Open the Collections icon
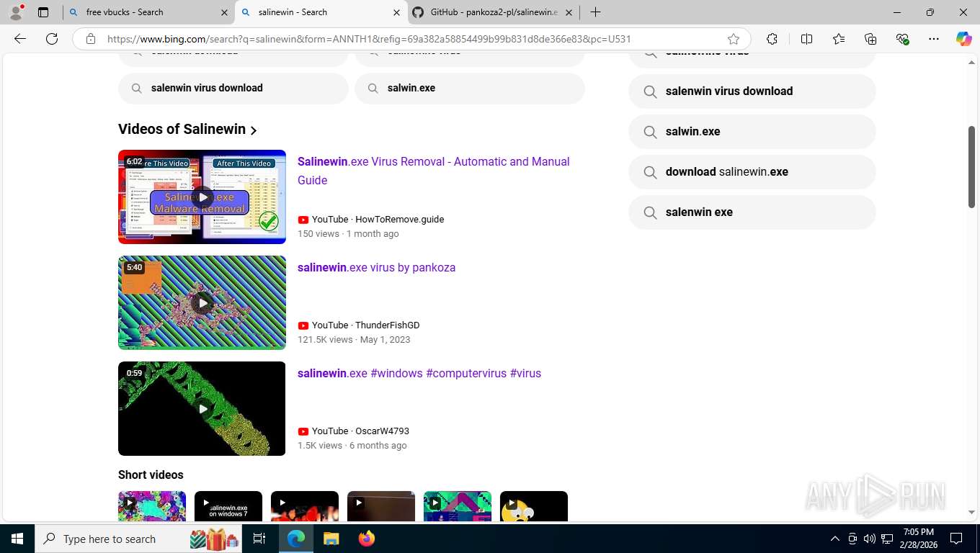The height and width of the screenshot is (553, 980). pos(870,39)
